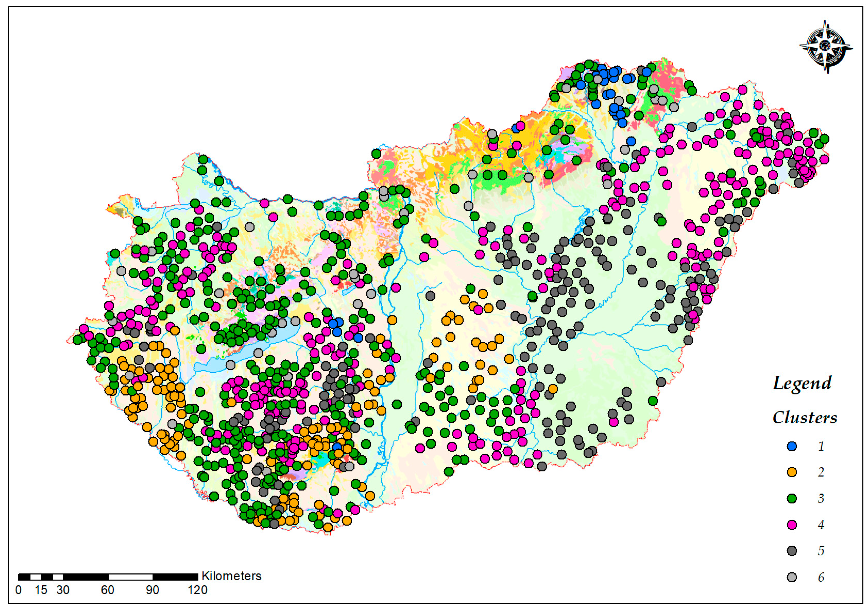The image size is (868, 609).
Task: Click the dark gray cluster 5 legend dot
Action: 792,551
